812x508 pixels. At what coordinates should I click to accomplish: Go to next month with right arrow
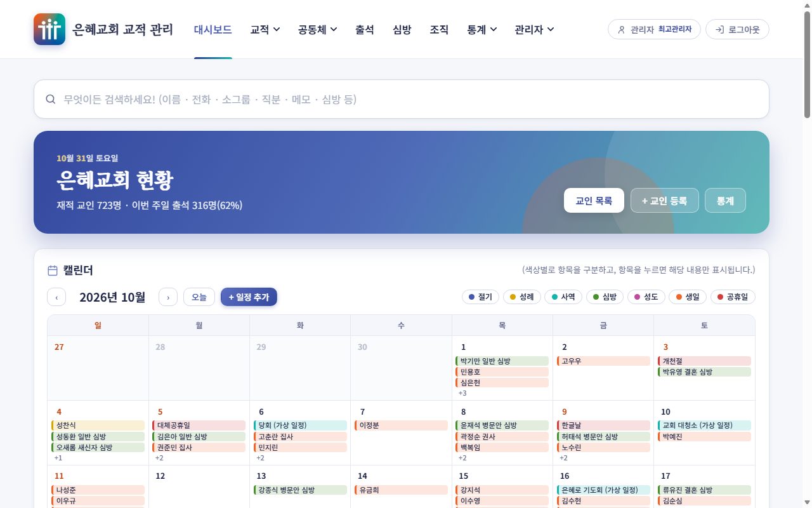click(x=168, y=297)
